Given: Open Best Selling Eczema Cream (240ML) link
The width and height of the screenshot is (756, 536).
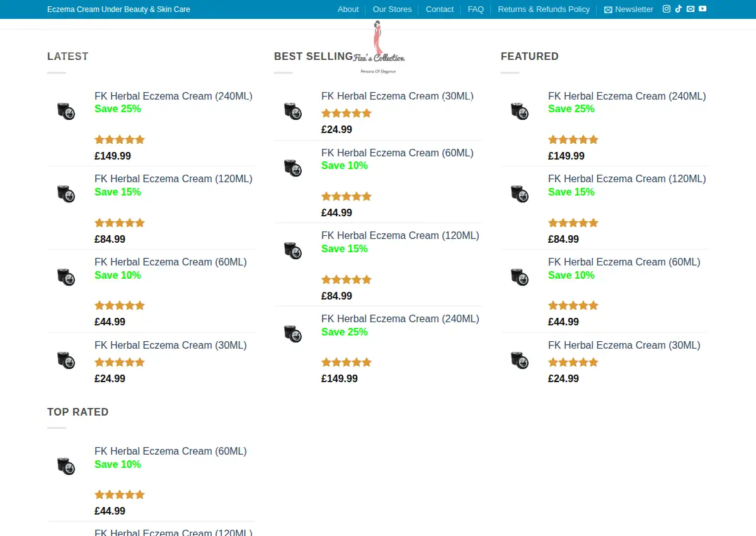Looking at the screenshot, I should 400,319.
